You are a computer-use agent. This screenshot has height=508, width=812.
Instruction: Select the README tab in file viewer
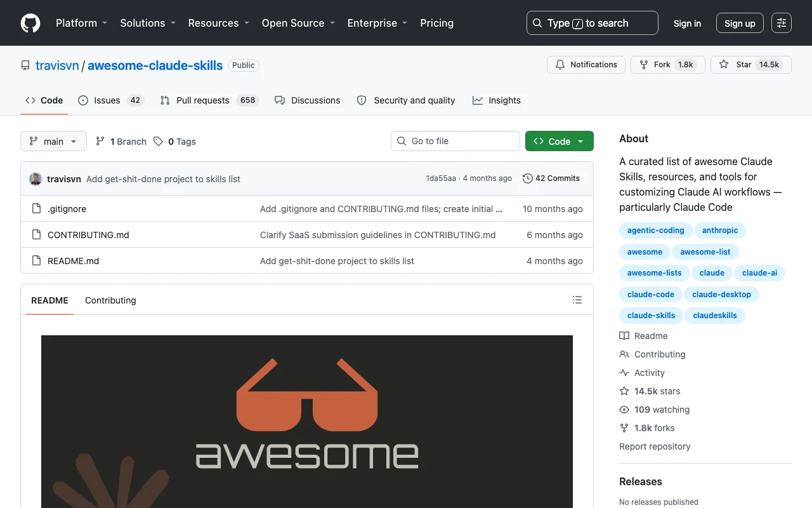pyautogui.click(x=49, y=300)
